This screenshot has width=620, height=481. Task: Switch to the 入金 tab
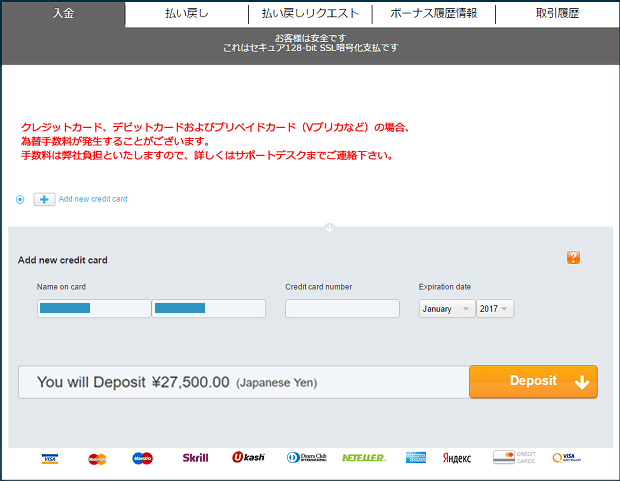(63, 13)
